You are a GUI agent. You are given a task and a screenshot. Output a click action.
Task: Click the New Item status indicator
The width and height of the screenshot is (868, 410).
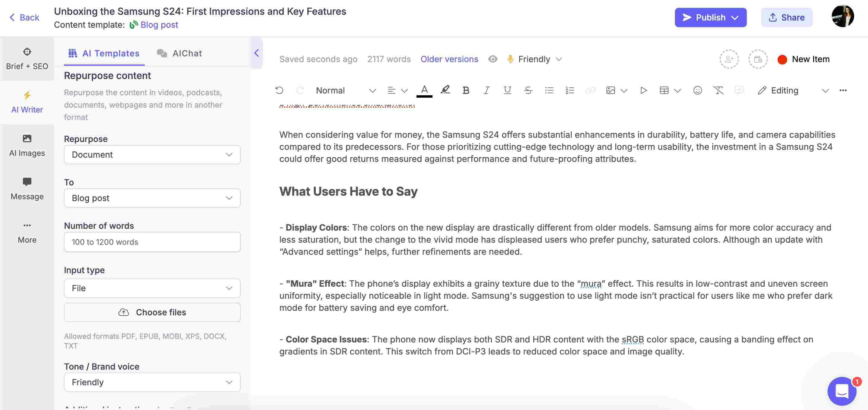coord(803,59)
